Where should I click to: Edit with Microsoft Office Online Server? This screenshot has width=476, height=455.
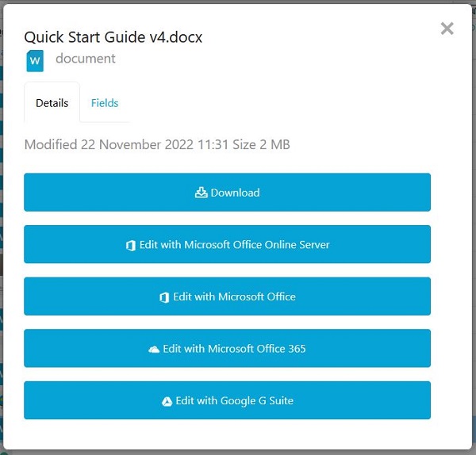pyautogui.click(x=227, y=245)
